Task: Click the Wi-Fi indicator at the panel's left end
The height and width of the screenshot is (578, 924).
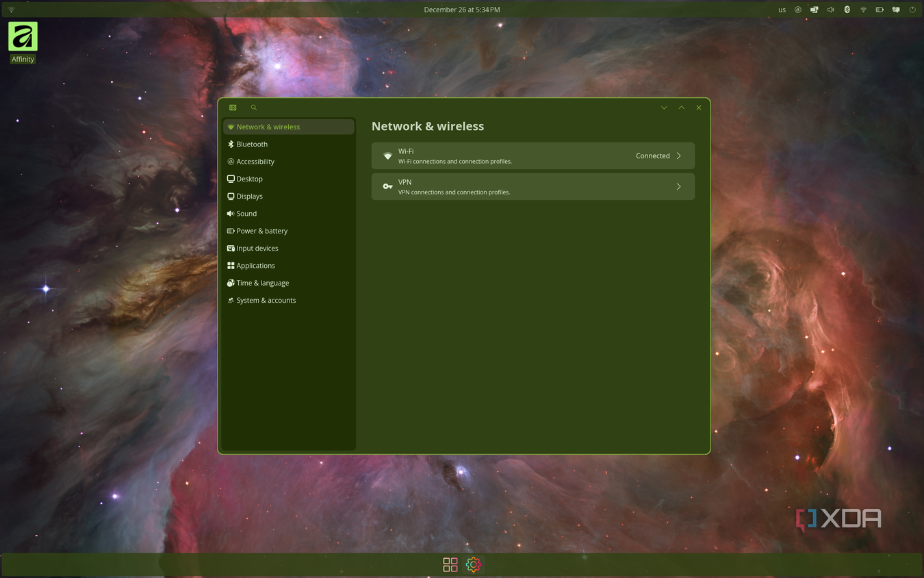Action: (x=12, y=10)
